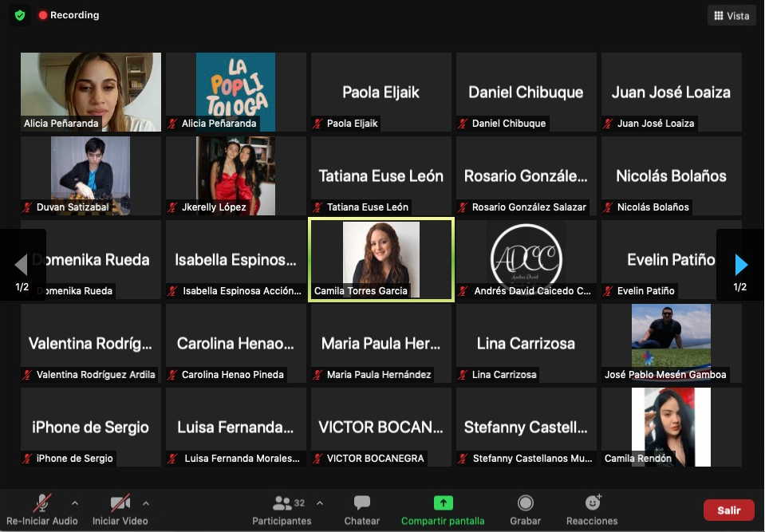The height and width of the screenshot is (532, 765).
Task: Click the Compartir pantalla share icon
Action: (443, 503)
